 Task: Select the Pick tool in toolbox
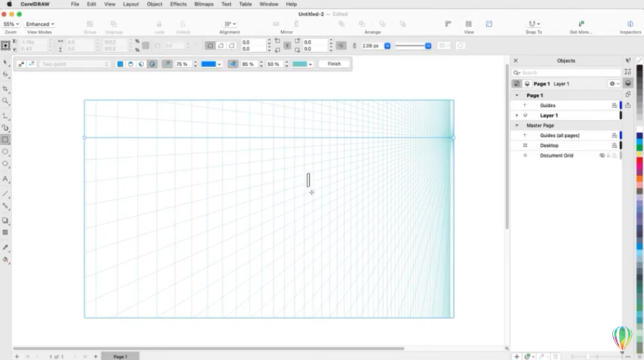coord(5,62)
